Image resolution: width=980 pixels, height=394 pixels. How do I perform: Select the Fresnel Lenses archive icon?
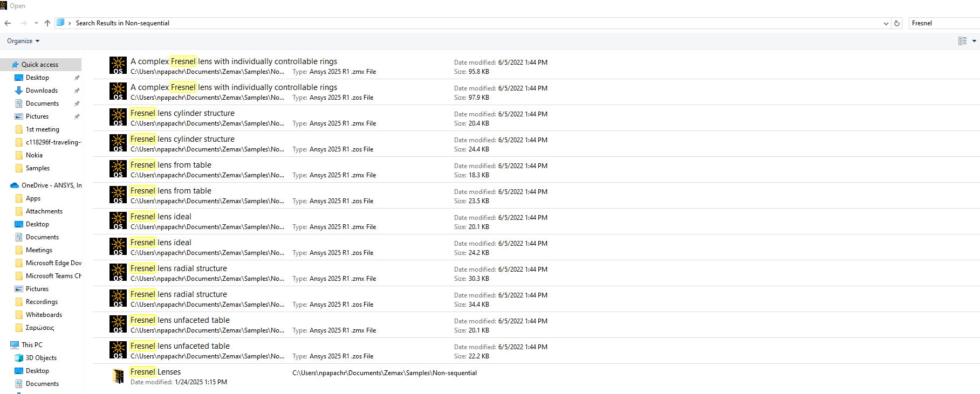pyautogui.click(x=118, y=376)
